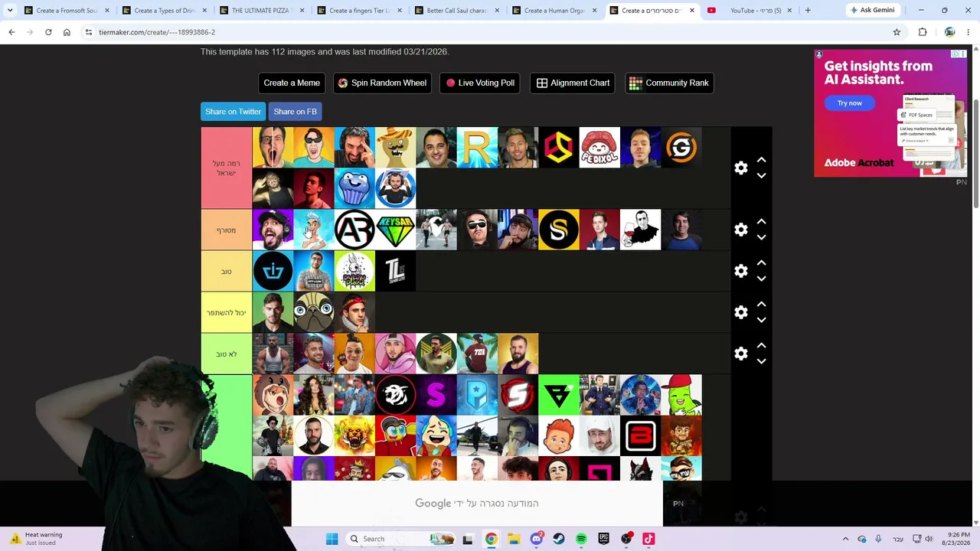
Task: Select the blue muffin tile in top tier
Action: click(354, 188)
